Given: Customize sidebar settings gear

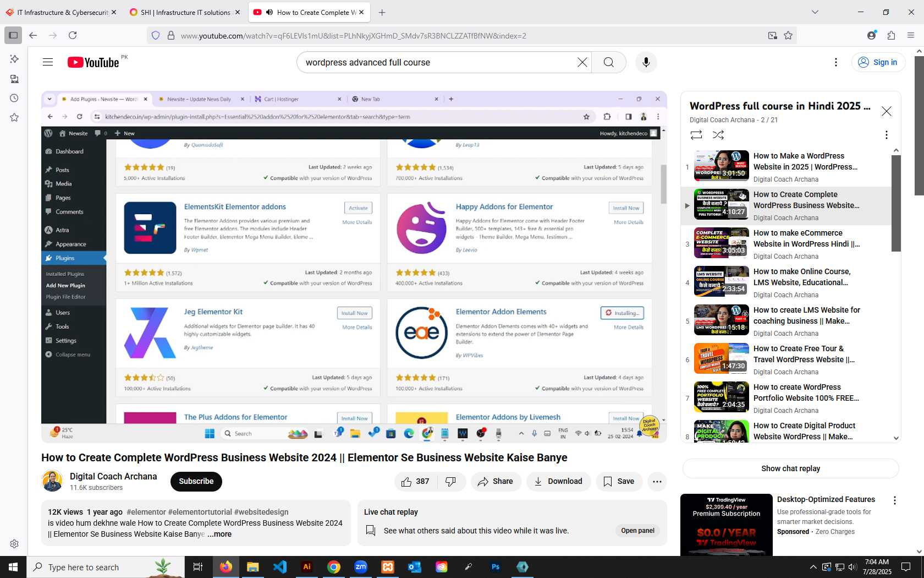Looking at the screenshot, I should point(14,544).
